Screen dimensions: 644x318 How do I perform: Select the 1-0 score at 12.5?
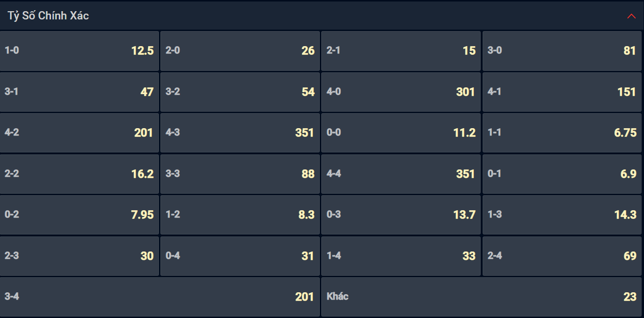tap(79, 51)
